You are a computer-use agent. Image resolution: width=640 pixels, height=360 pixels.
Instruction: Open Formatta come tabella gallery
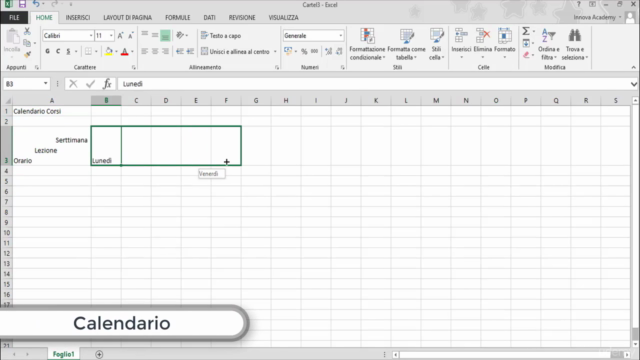tap(407, 45)
